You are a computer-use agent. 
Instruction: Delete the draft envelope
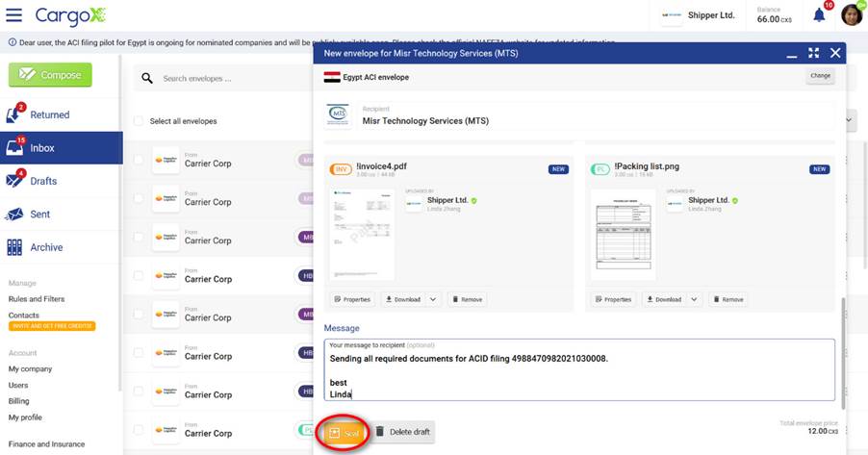coord(403,432)
